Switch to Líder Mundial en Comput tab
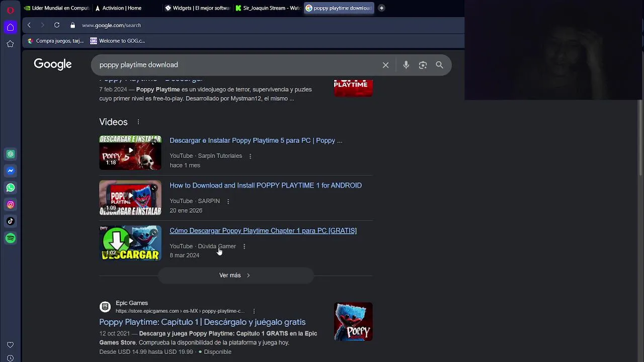 tap(56, 8)
